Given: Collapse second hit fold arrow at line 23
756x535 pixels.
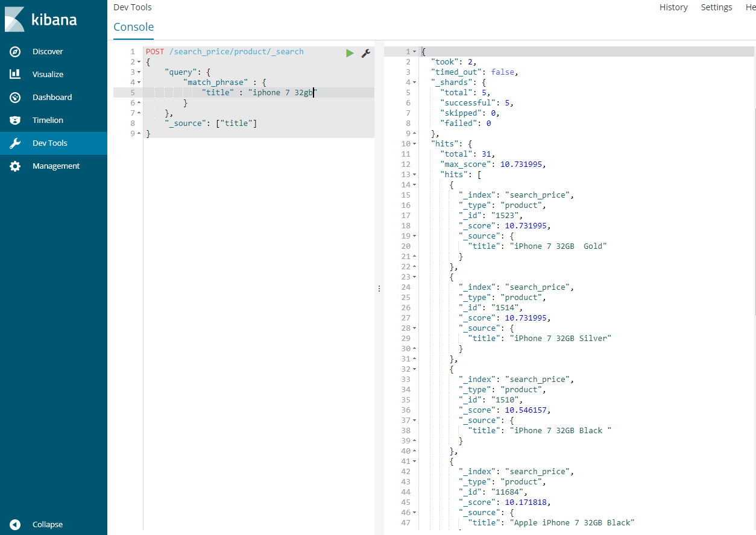Looking at the screenshot, I should pyautogui.click(x=414, y=277).
